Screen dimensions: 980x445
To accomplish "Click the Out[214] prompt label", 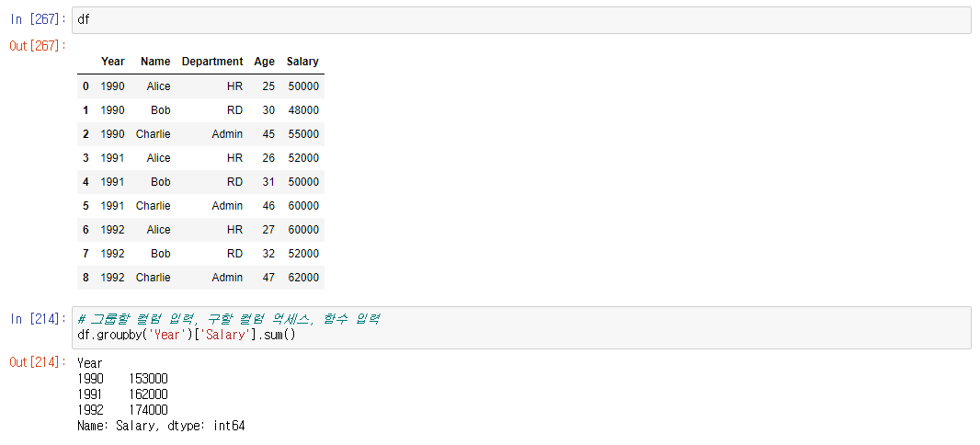I will coord(38,362).
